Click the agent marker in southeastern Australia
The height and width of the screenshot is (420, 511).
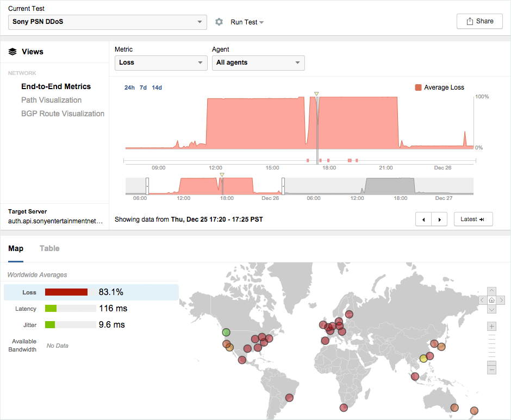pyautogui.click(x=454, y=408)
